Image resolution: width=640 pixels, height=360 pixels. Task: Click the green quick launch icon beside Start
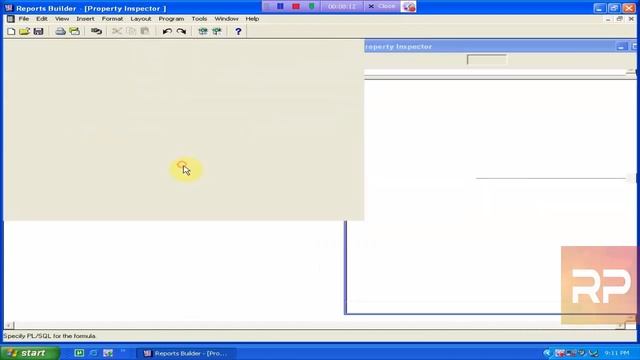coord(79,353)
